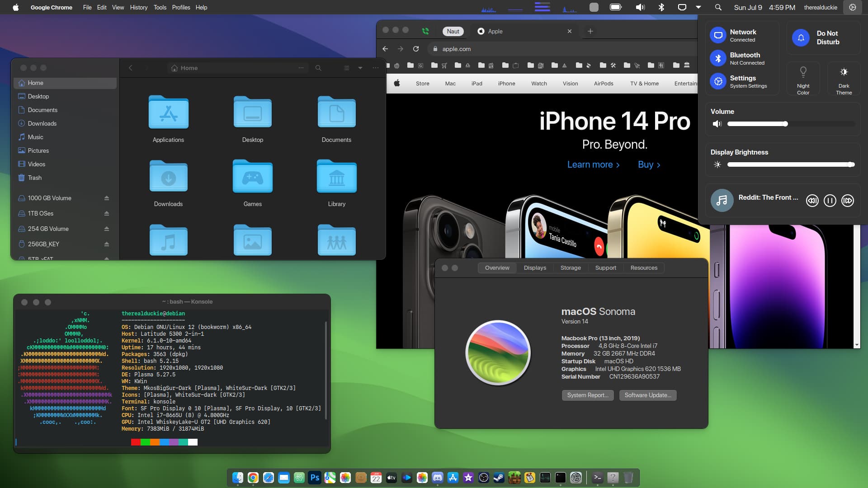Open System Preferences gear in dock
This screenshot has height=488, width=868.
click(576, 478)
